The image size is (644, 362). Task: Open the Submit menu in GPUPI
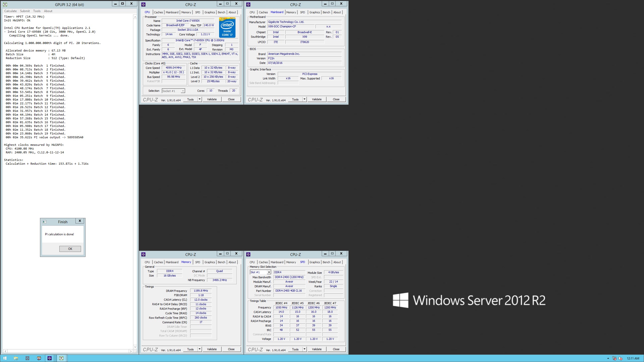[25, 11]
